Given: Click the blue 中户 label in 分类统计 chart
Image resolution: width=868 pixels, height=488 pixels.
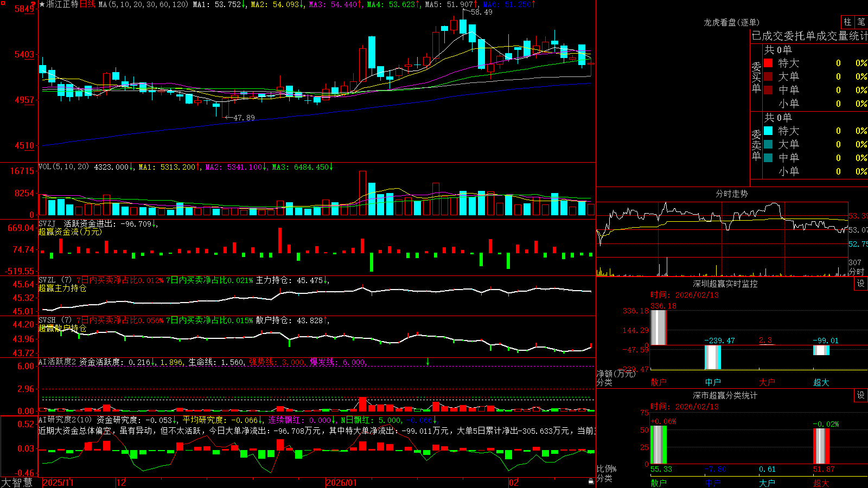Looking at the screenshot, I should (713, 483).
